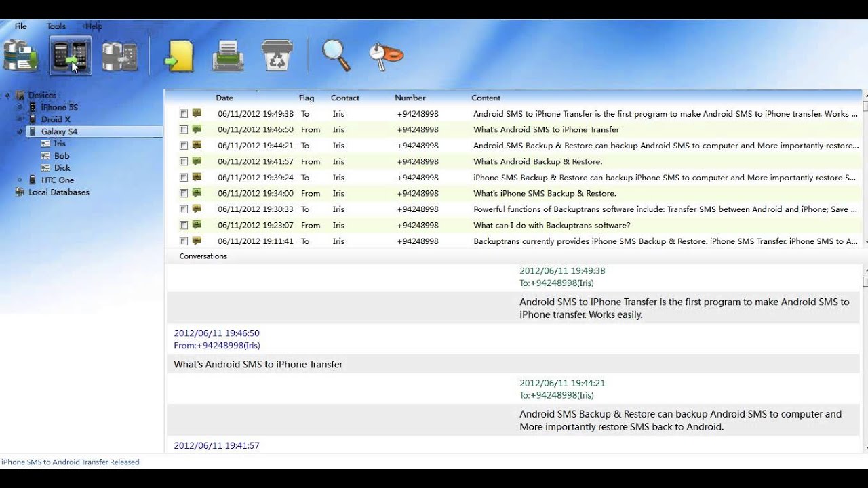Select the Droid X device icon
Screen dimensions: 868x488
tap(32, 119)
